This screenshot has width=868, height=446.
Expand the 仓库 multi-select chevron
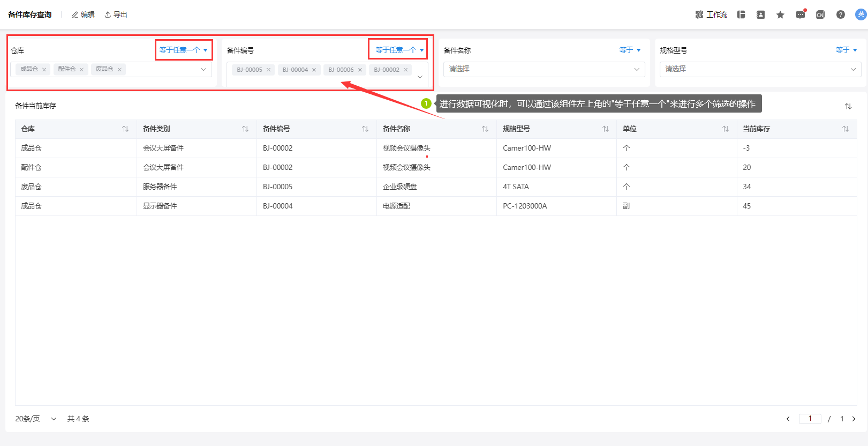click(x=203, y=69)
